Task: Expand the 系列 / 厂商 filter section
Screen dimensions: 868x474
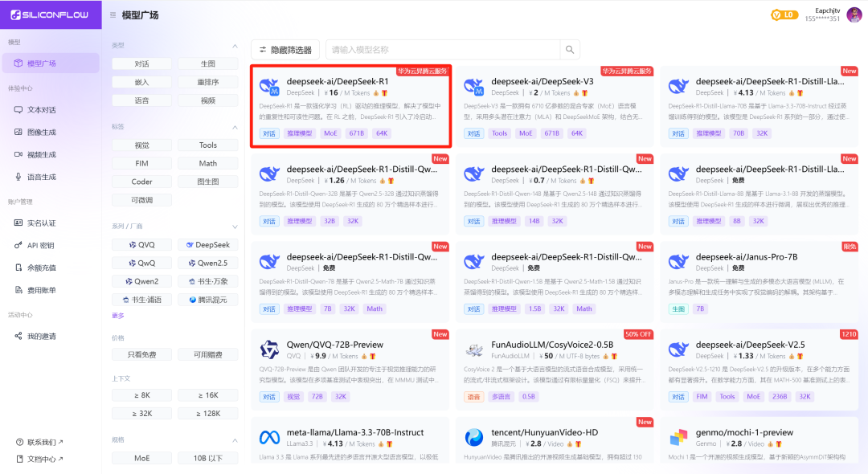Action: coord(235,227)
